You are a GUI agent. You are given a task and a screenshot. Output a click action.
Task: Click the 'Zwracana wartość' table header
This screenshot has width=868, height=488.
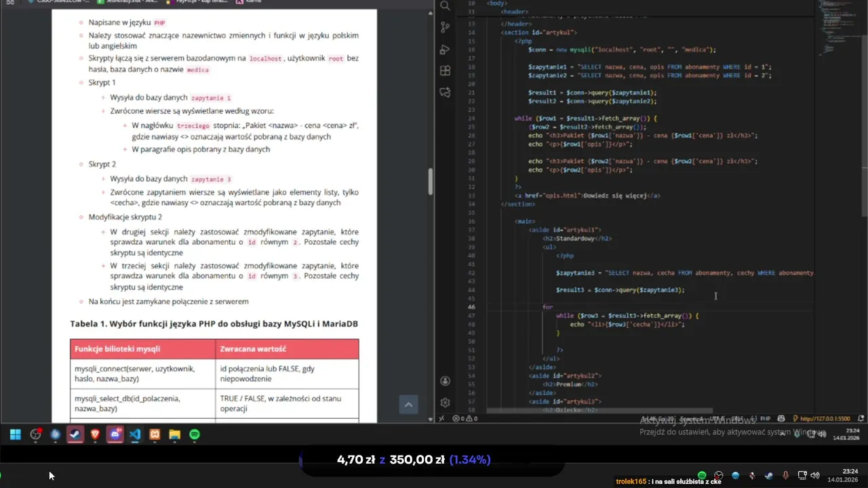click(287, 349)
